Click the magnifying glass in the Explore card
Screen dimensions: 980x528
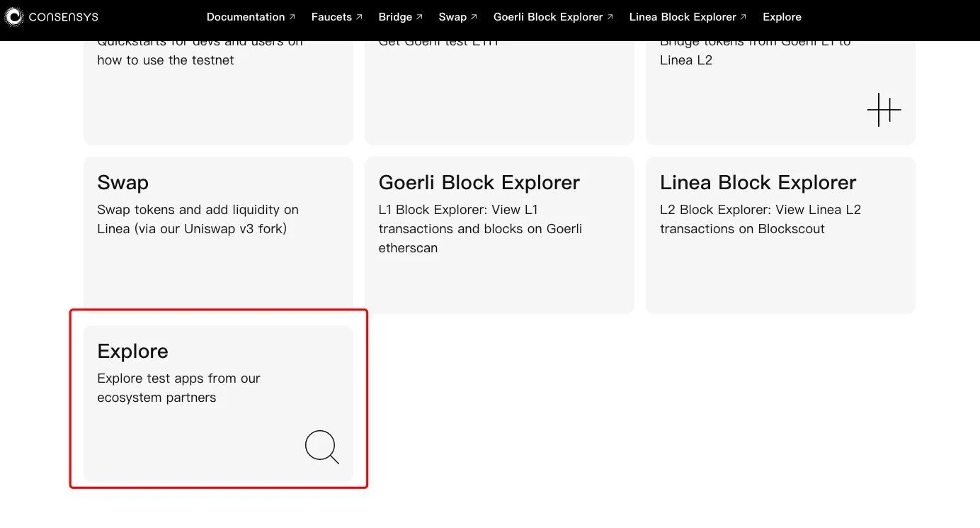pyautogui.click(x=321, y=447)
